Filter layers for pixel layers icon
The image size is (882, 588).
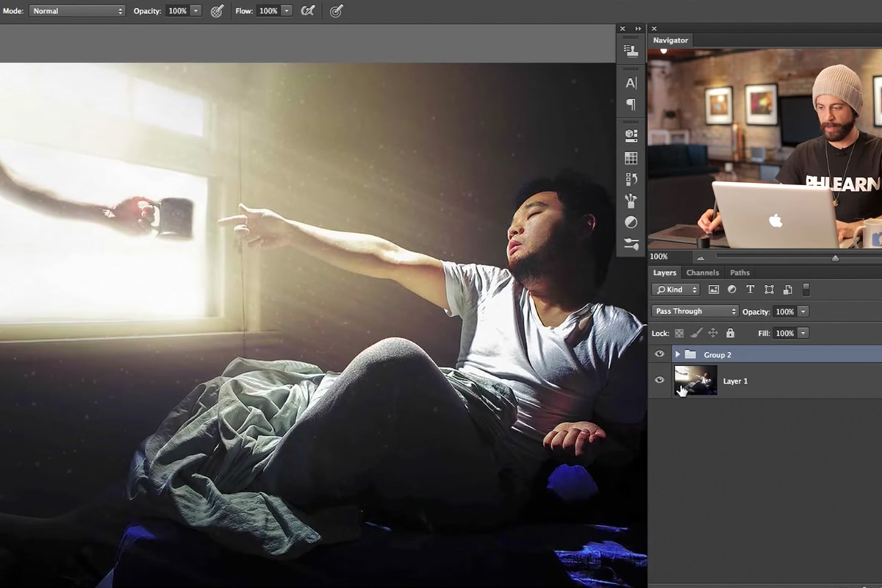(x=713, y=290)
